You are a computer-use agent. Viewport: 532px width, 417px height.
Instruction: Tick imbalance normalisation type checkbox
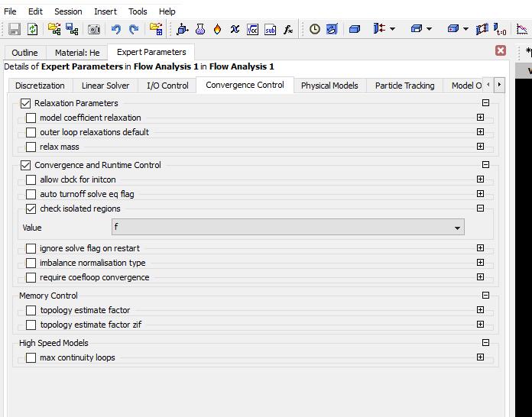(x=31, y=263)
